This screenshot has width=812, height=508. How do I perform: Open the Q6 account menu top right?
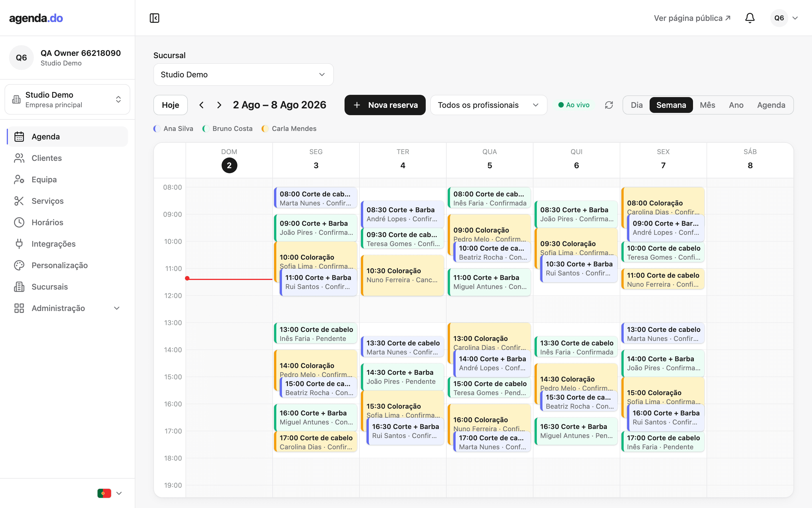click(784, 18)
